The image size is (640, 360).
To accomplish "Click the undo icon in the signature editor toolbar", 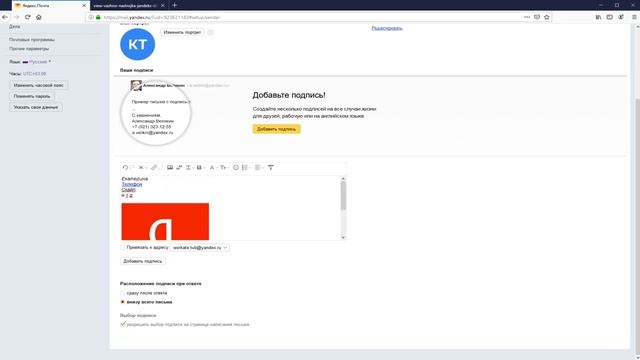I will tap(125, 167).
